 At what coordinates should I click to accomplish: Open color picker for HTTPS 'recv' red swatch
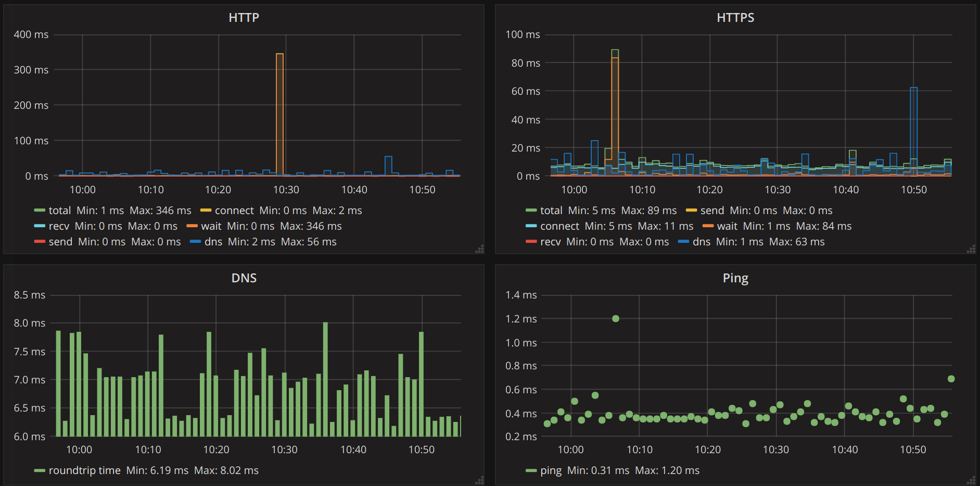coord(531,242)
